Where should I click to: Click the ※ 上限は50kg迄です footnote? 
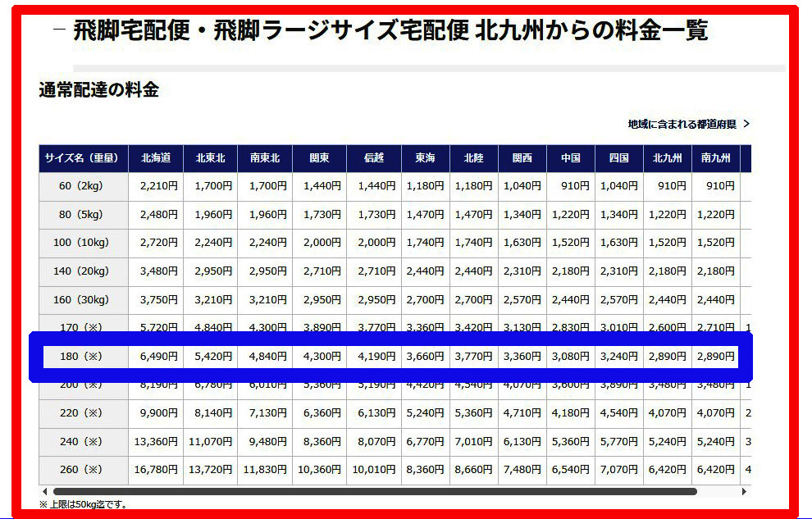click(84, 504)
